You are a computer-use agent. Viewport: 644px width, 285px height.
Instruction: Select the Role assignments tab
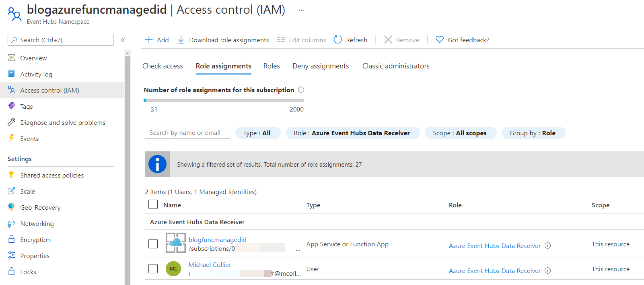pos(223,66)
